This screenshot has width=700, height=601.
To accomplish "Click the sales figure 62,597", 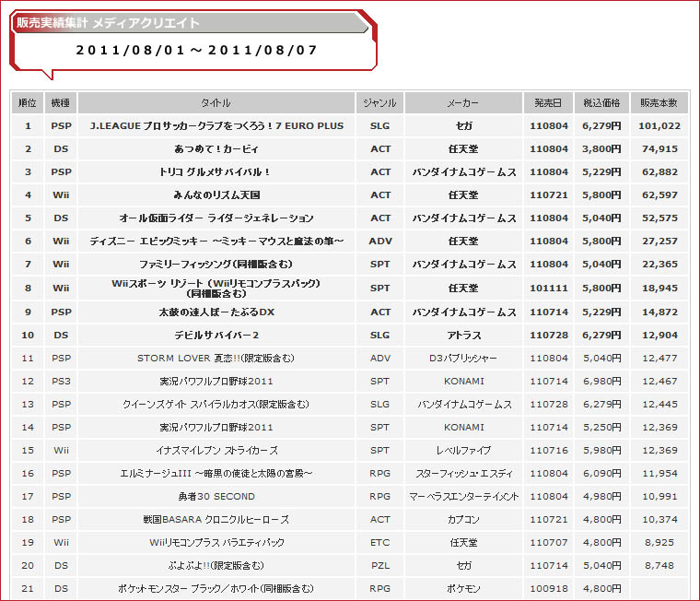I will coord(659,195).
